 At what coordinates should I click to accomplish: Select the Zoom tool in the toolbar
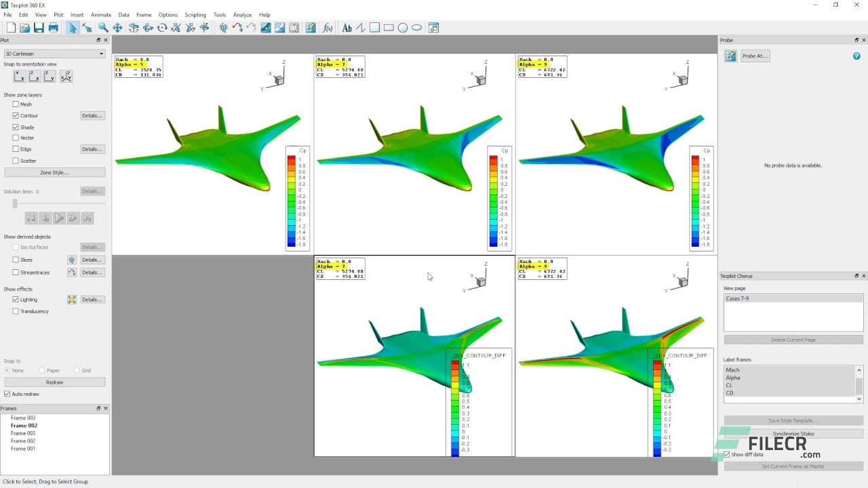point(102,28)
